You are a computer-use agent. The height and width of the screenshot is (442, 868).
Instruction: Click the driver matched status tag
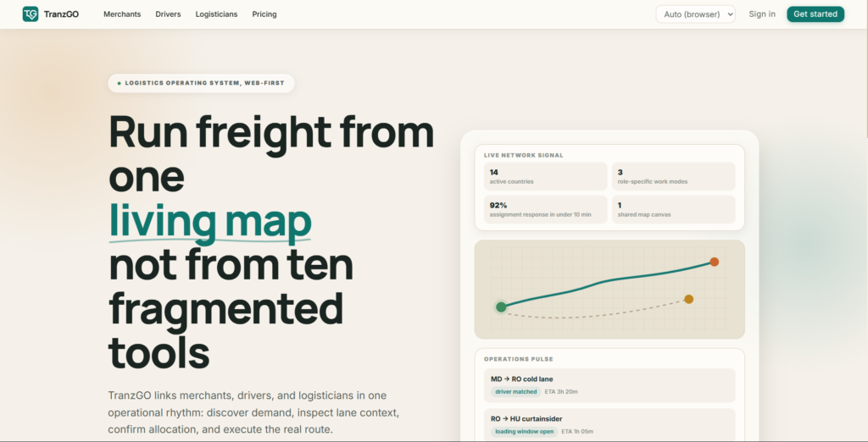pos(516,392)
